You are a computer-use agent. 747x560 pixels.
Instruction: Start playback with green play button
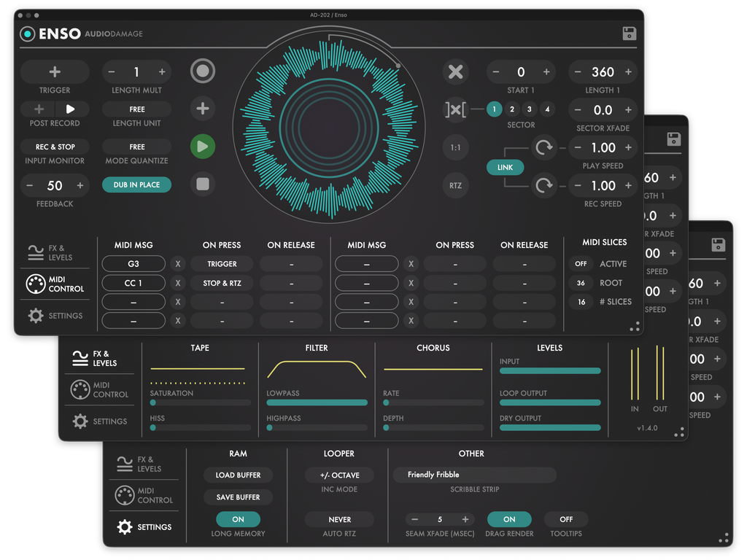coord(203,146)
